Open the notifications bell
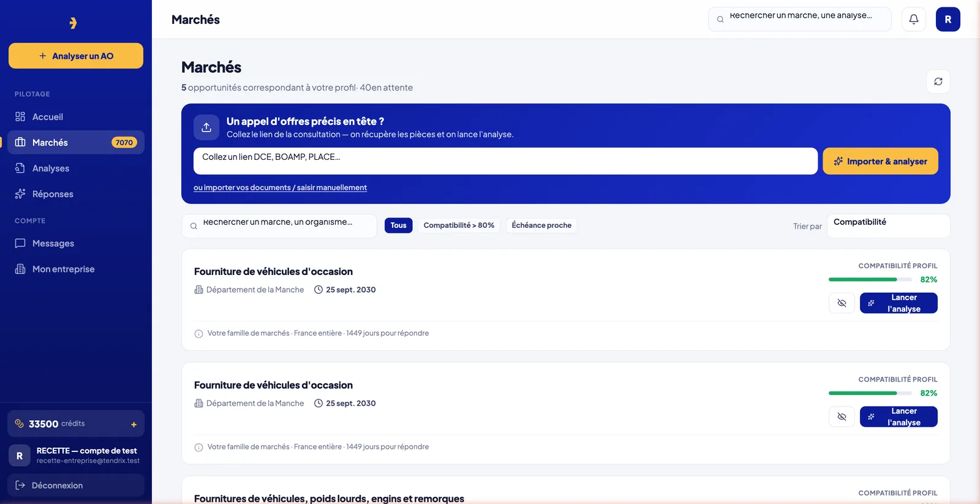The width and height of the screenshot is (980, 504). pos(913,20)
